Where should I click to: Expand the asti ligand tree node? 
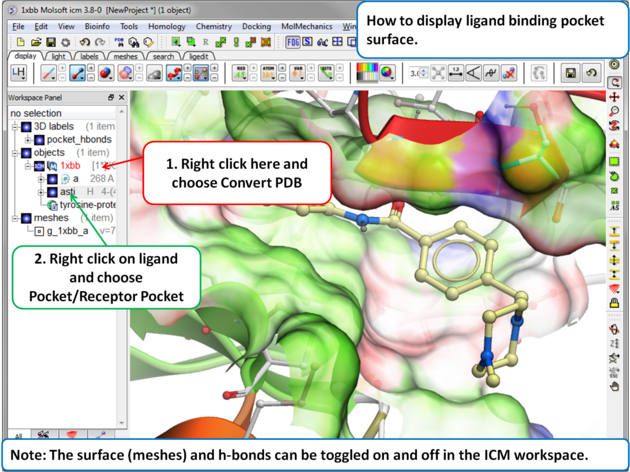39,192
